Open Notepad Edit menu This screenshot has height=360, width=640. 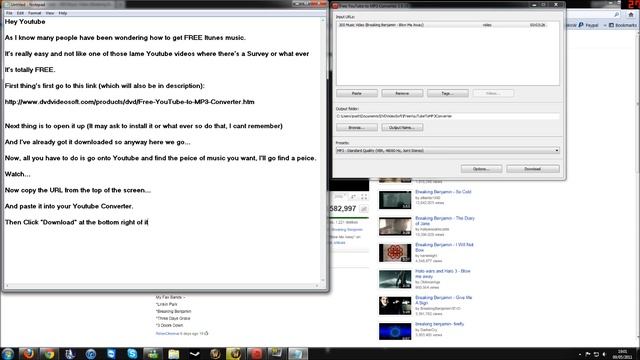point(20,13)
